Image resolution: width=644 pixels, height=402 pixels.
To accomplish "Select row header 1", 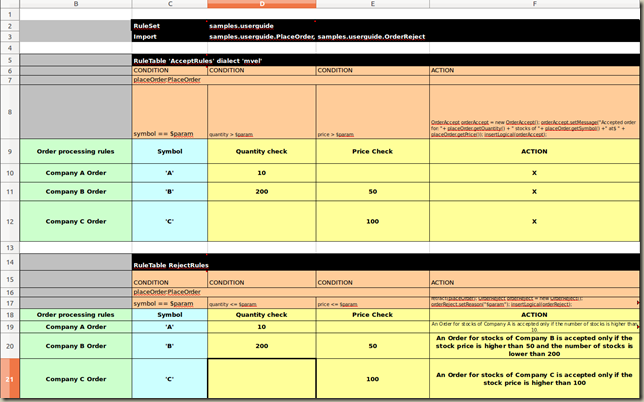I will coord(10,14).
